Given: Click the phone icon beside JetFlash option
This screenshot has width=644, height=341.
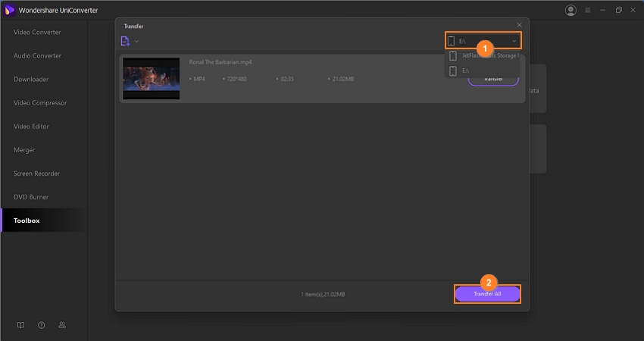Looking at the screenshot, I should [452, 55].
